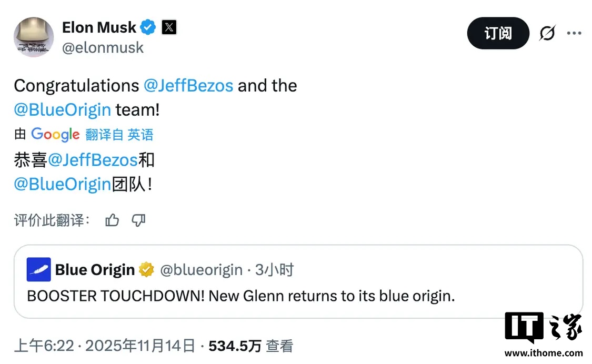Click the X affiliation badge next to Elon Musk

pyautogui.click(x=168, y=27)
